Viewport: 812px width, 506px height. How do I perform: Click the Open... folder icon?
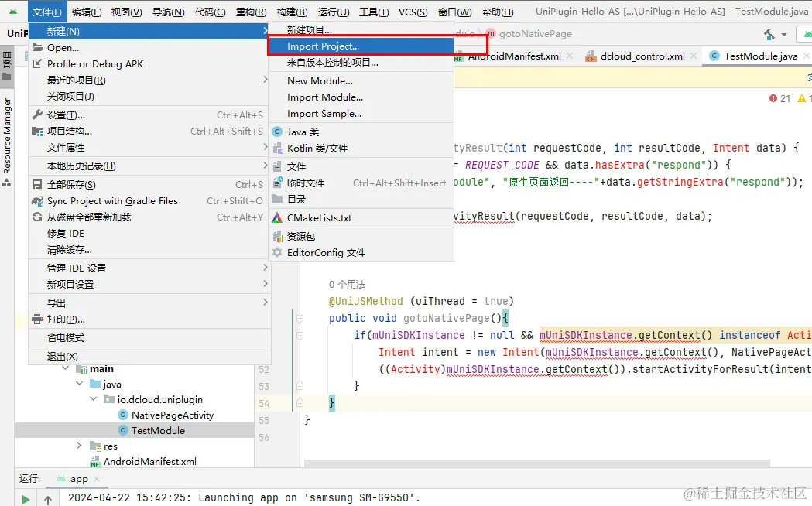tap(37, 48)
